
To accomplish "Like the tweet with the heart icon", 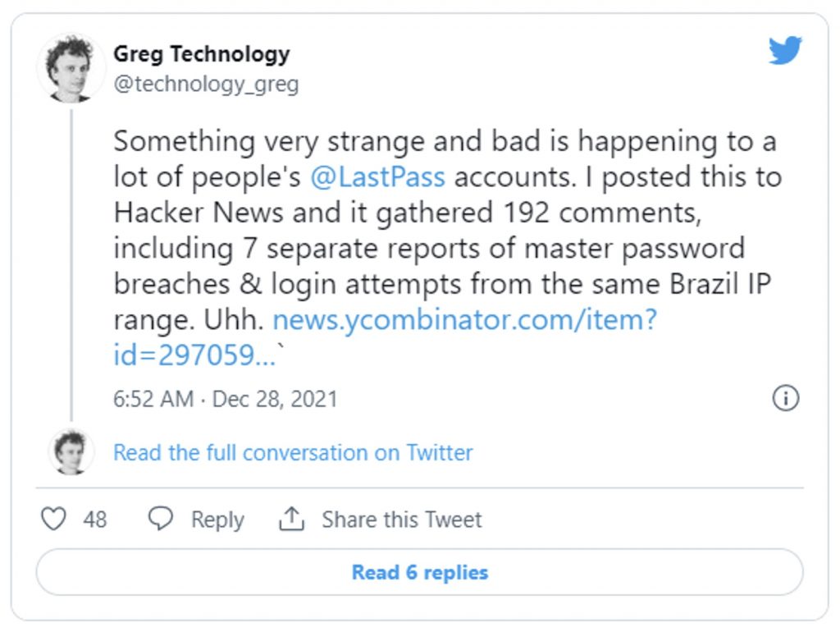I will (x=53, y=519).
